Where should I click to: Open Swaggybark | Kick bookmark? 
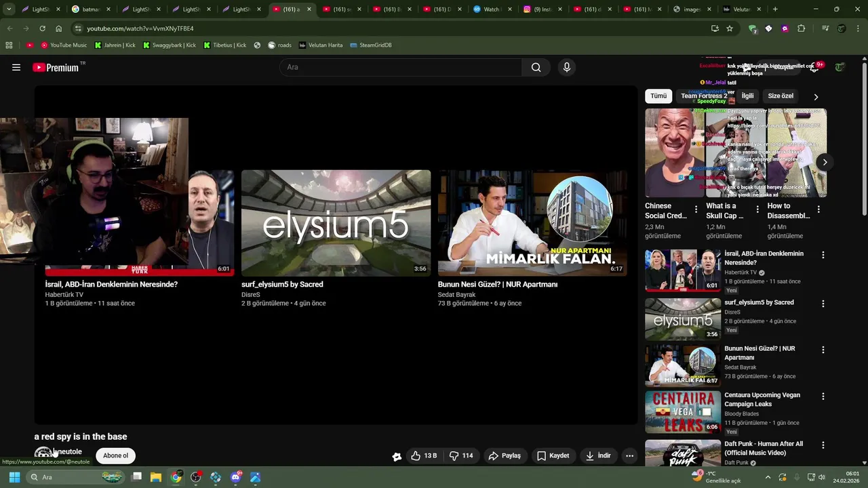coord(169,45)
